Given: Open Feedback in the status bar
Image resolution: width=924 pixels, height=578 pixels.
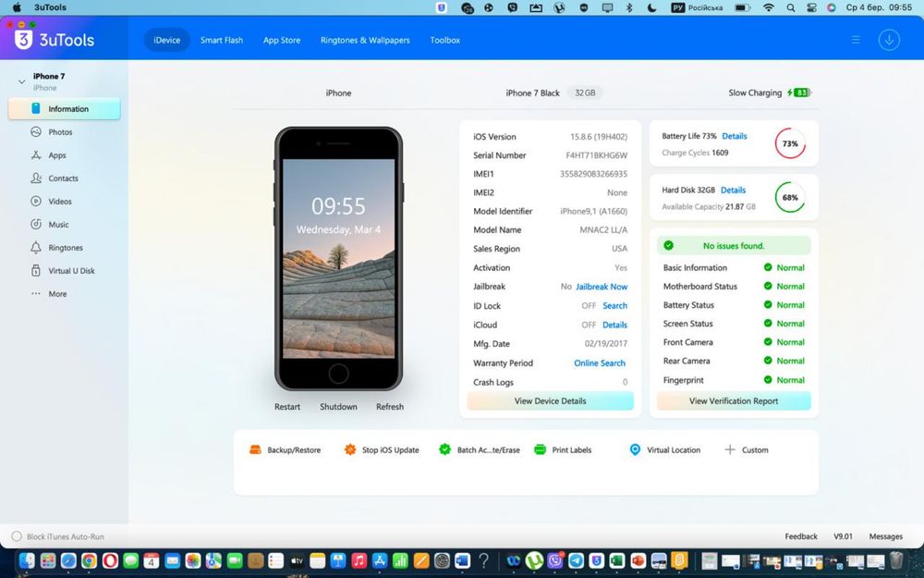Looking at the screenshot, I should (801, 536).
